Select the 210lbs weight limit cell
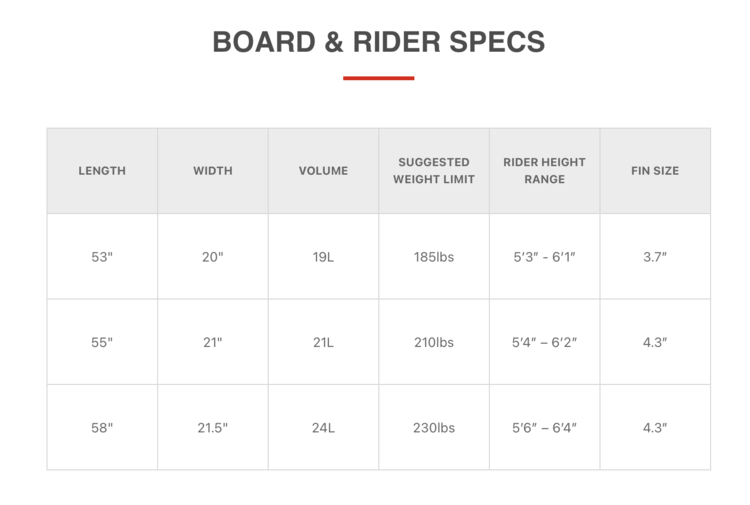750x505 pixels. 434,342
